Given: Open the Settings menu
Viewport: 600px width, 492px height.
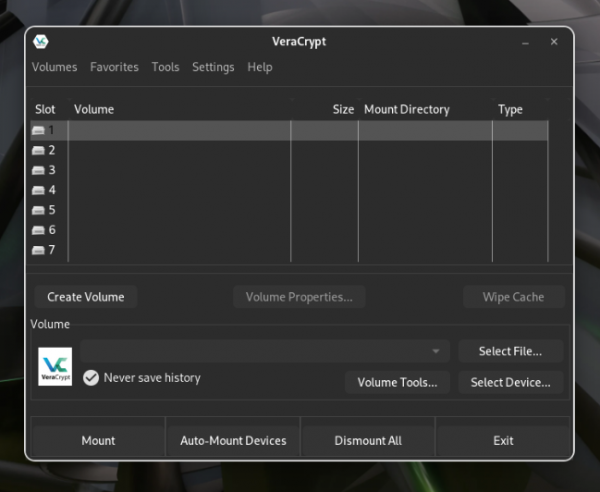Looking at the screenshot, I should (x=213, y=67).
